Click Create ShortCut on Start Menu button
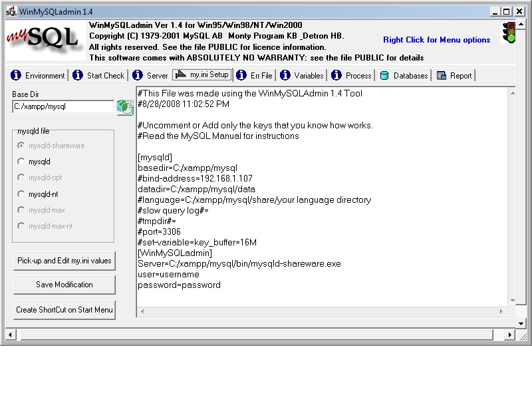 click(x=65, y=310)
